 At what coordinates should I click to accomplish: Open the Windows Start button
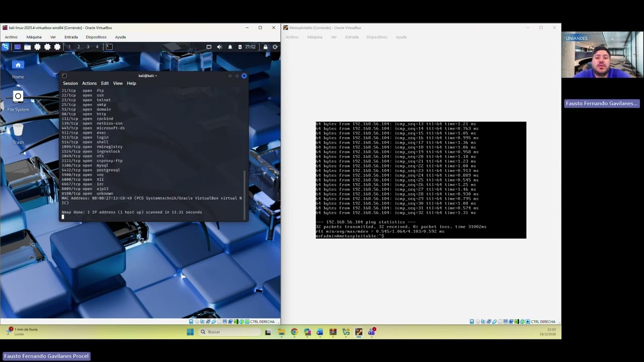[190, 332]
